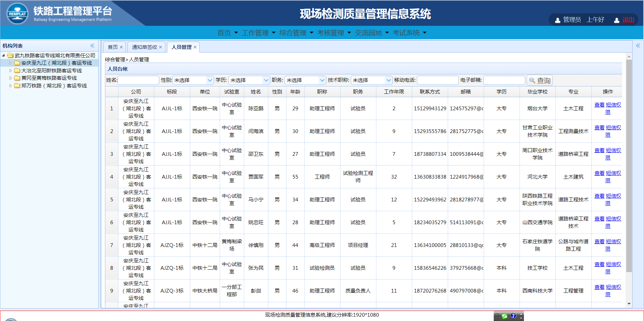Click into the 姓名 input field
The height and width of the screenshot is (321, 644).
[x=139, y=80]
